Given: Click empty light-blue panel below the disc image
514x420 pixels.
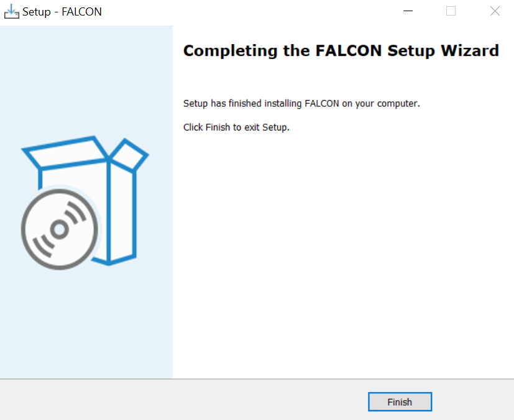Looking at the screenshot, I should (86, 324).
